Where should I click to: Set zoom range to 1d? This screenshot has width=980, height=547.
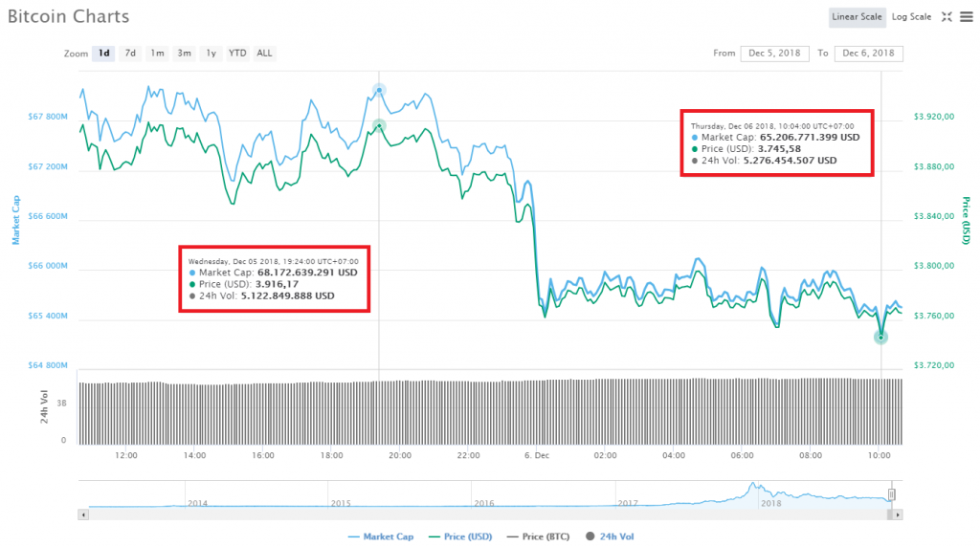[x=103, y=54]
